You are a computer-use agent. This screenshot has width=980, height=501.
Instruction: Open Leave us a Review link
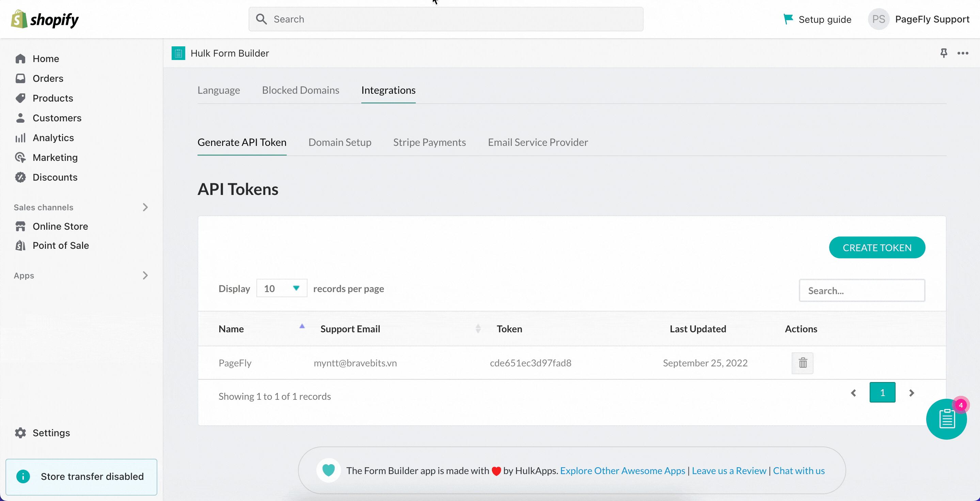[x=729, y=471]
